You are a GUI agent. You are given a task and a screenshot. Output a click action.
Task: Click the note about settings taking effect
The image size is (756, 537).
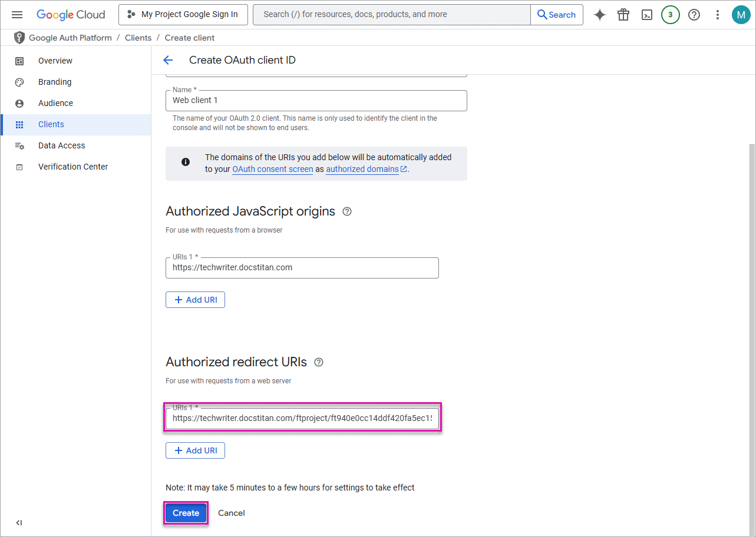coord(290,488)
